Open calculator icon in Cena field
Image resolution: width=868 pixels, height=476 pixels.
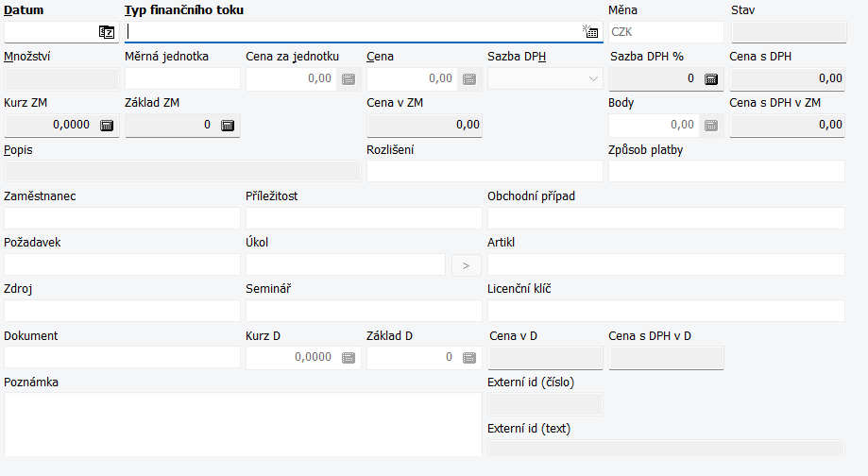pyautogui.click(x=468, y=79)
